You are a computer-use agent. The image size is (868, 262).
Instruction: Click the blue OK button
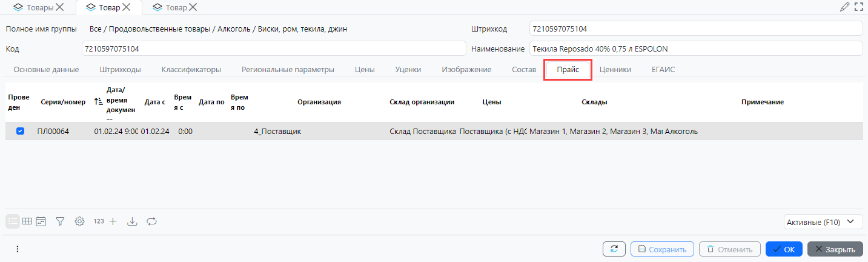coord(784,249)
